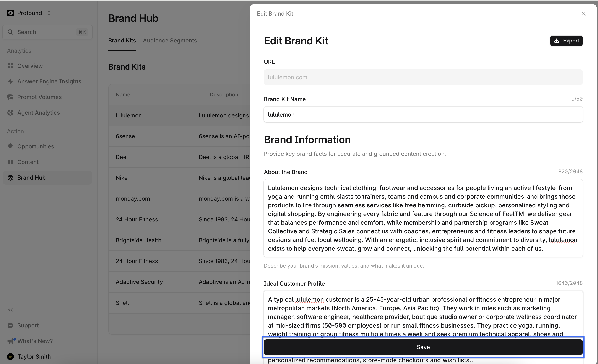The width and height of the screenshot is (598, 364).
Task: Click the Description column header
Action: point(224,95)
